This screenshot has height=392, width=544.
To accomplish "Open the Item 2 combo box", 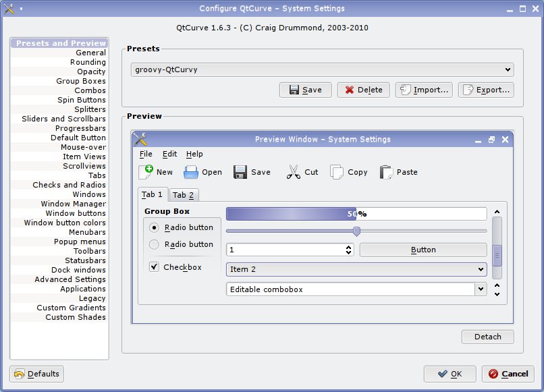I will (x=356, y=269).
